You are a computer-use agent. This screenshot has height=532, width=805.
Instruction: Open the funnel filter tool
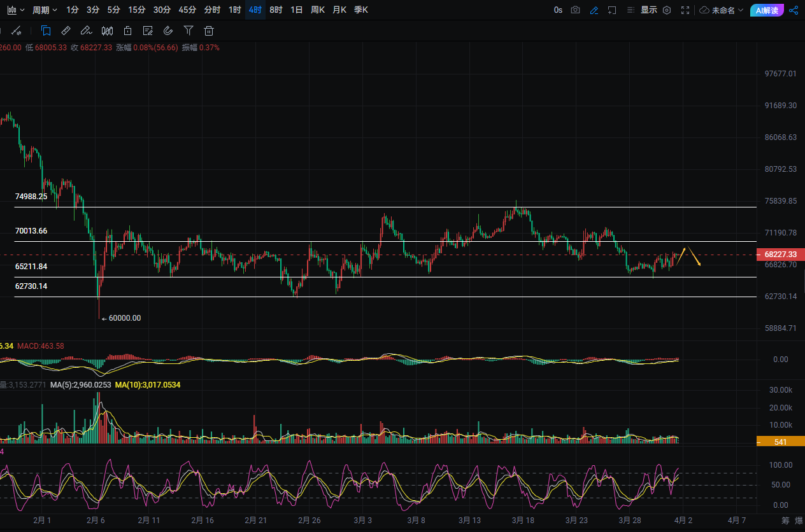pyautogui.click(x=189, y=31)
